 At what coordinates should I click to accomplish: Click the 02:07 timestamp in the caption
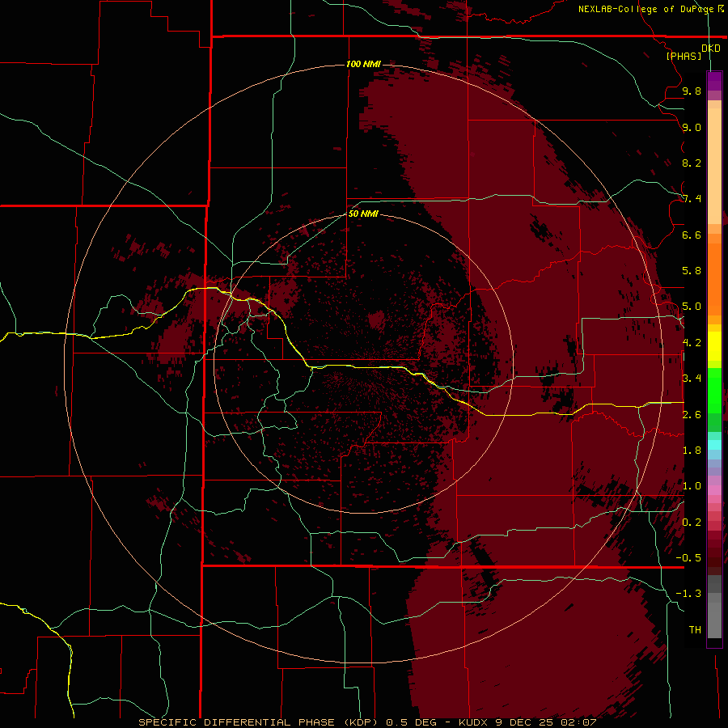coord(578,722)
